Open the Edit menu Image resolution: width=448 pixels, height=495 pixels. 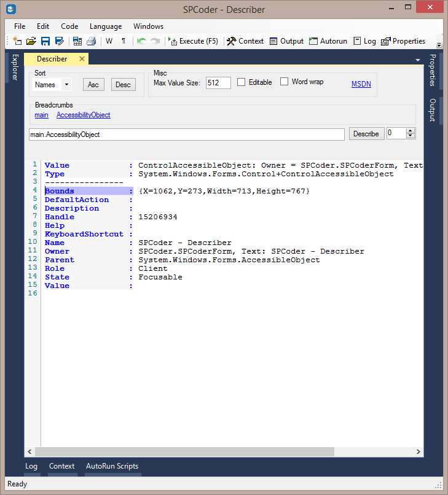43,26
